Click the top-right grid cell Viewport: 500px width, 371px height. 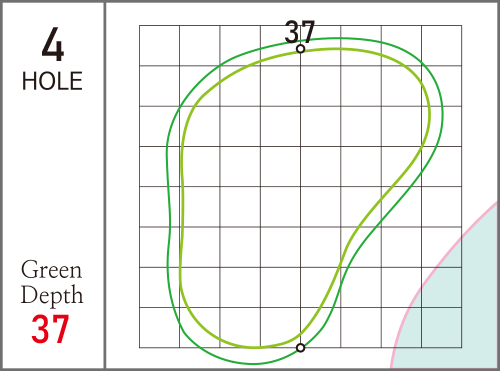[x=442, y=45]
